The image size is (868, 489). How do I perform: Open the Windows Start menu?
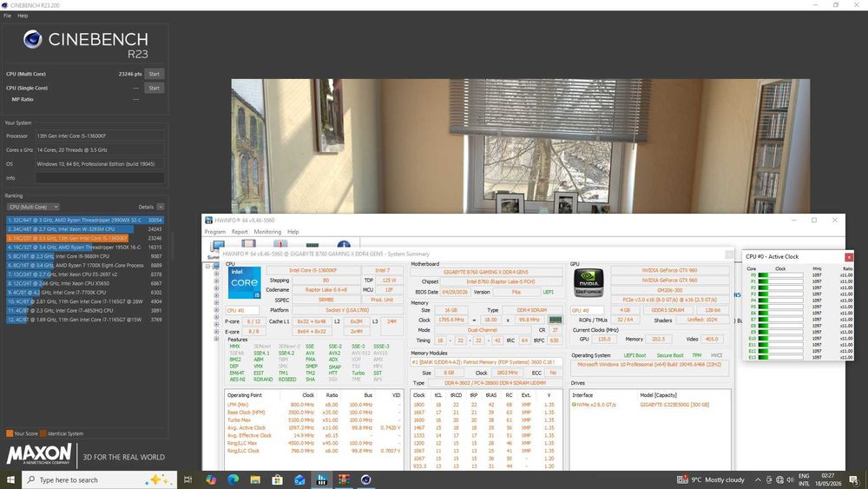point(10,479)
